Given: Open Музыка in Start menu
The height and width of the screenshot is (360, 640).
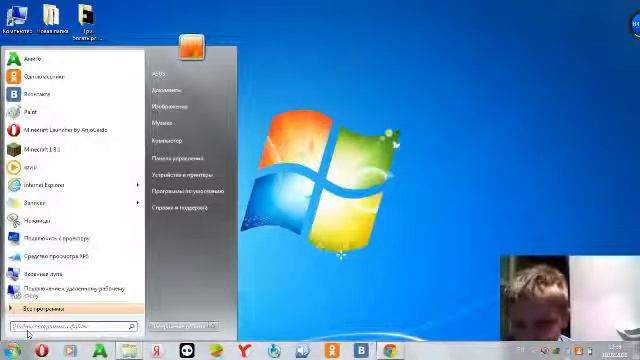Looking at the screenshot, I should pyautogui.click(x=162, y=123).
